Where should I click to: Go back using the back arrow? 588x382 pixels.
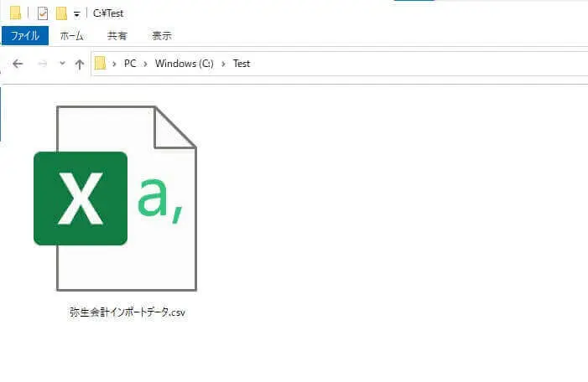18,64
